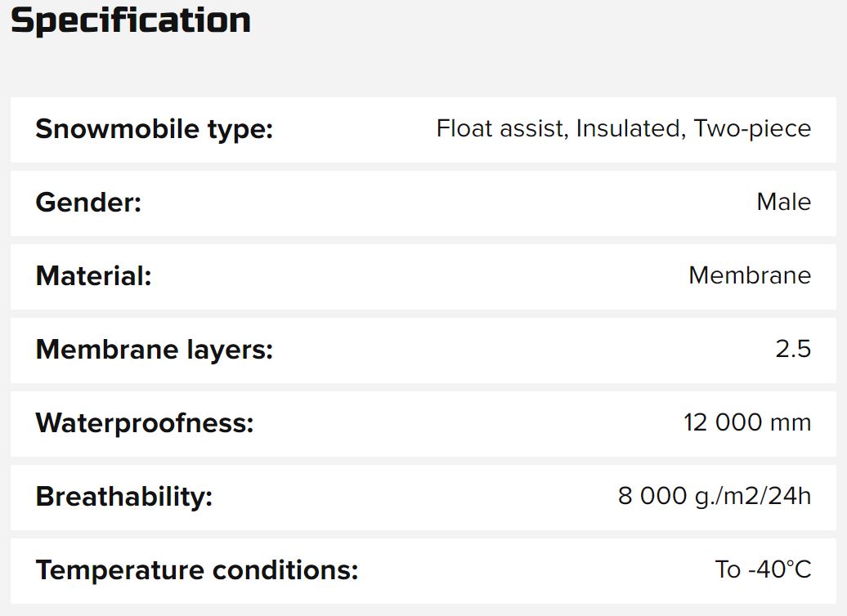Image resolution: width=847 pixels, height=616 pixels.
Task: Select the 'Float assist' value text
Action: (502, 129)
